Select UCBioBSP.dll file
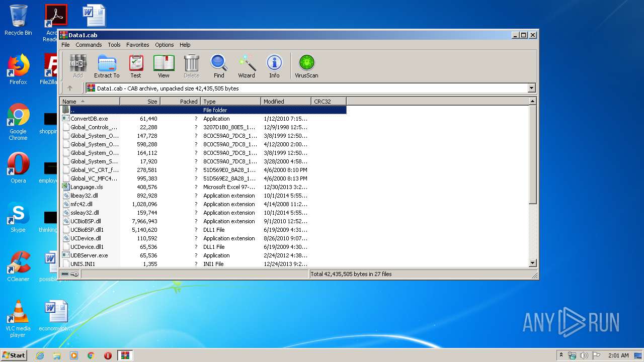This screenshot has width=644, height=362. [x=203, y=221]
